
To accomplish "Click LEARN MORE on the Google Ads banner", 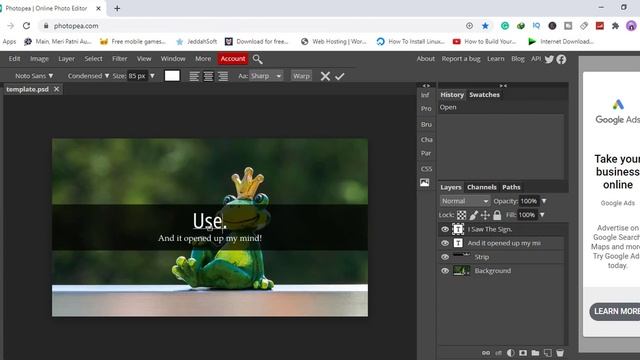I will [615, 311].
